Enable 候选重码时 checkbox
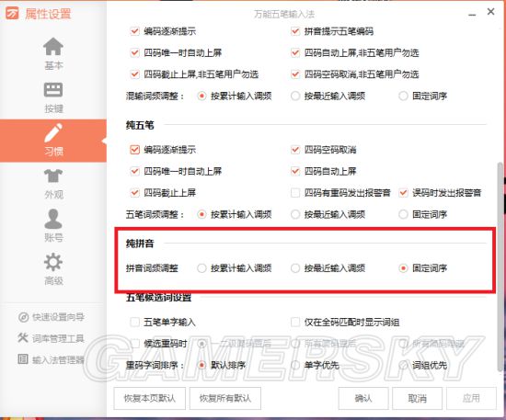Viewport: 506px width, 420px height. click(134, 344)
